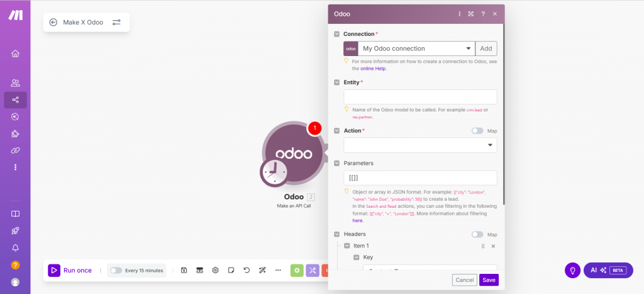Go to Home in the sidebar
This screenshot has width=644, height=294.
pyautogui.click(x=15, y=54)
